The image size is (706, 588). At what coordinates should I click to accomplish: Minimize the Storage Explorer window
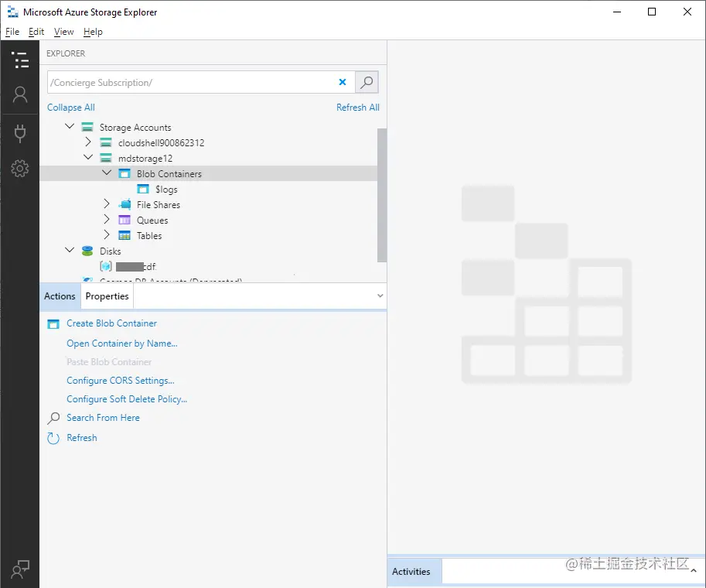point(617,12)
